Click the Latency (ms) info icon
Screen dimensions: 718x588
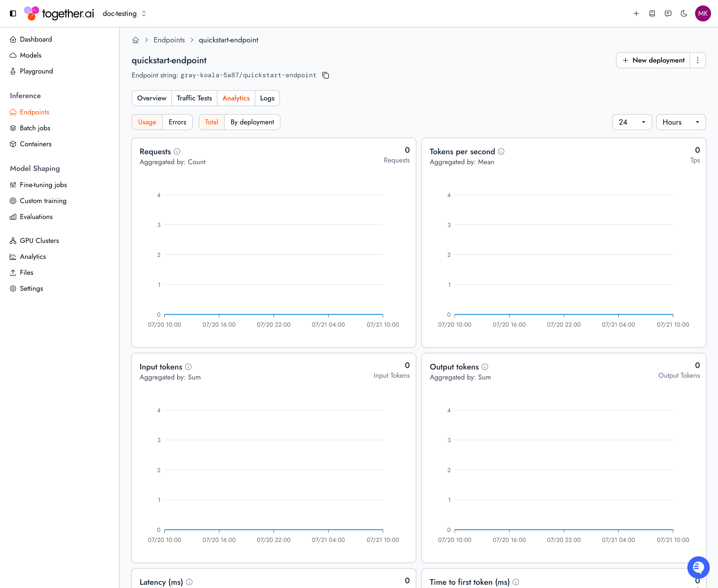189,582
